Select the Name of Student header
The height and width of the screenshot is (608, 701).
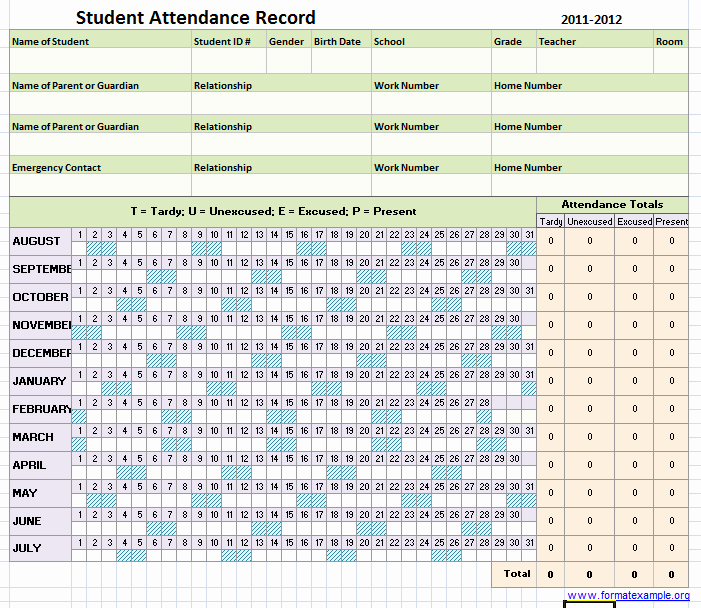coord(101,39)
